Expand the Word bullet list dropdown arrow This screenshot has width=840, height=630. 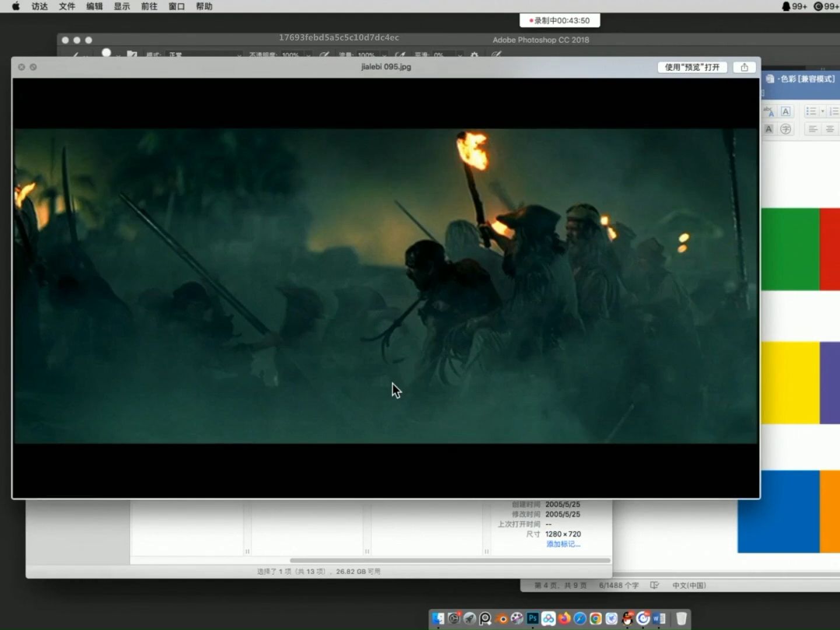[x=822, y=111]
